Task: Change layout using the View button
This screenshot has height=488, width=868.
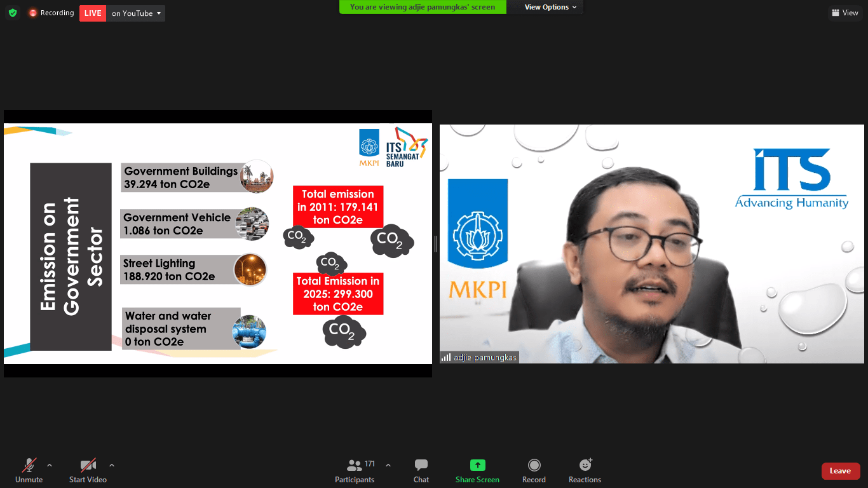Action: 844,13
